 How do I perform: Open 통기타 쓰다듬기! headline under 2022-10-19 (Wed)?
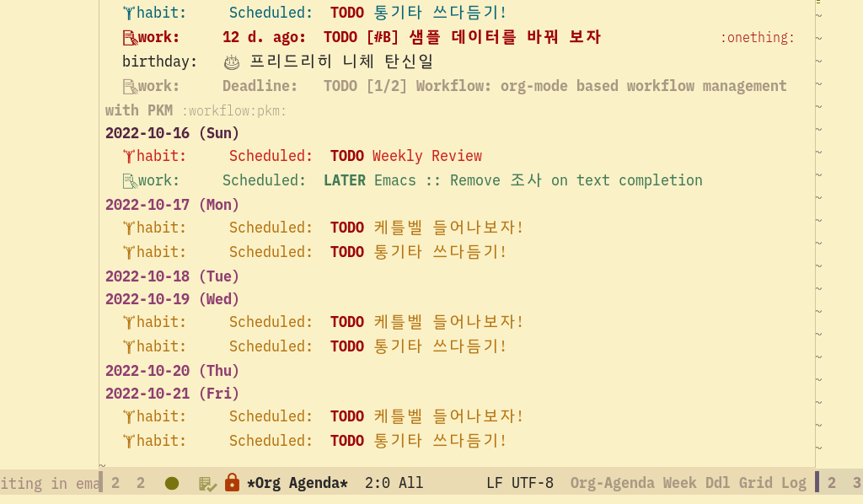pyautogui.click(x=440, y=346)
